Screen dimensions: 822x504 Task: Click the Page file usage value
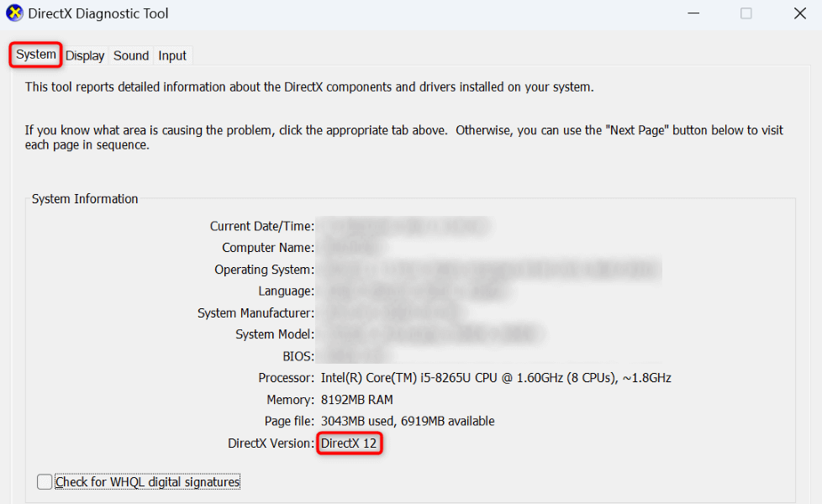408,422
